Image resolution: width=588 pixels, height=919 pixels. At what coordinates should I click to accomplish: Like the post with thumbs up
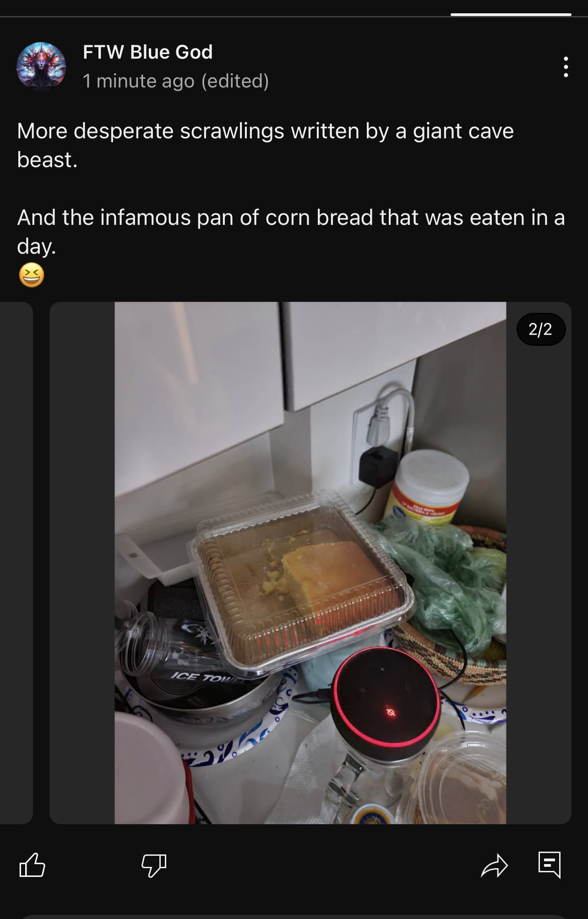(32, 865)
